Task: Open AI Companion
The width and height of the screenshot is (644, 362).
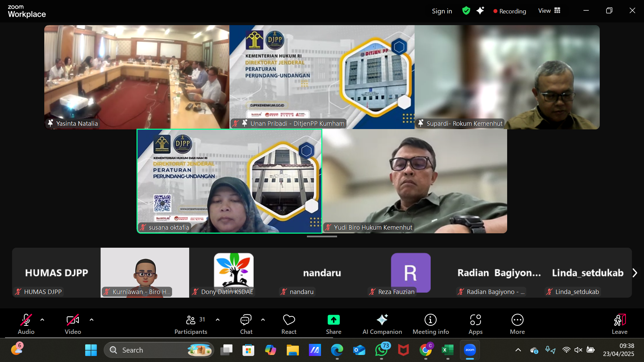Action: (382, 324)
